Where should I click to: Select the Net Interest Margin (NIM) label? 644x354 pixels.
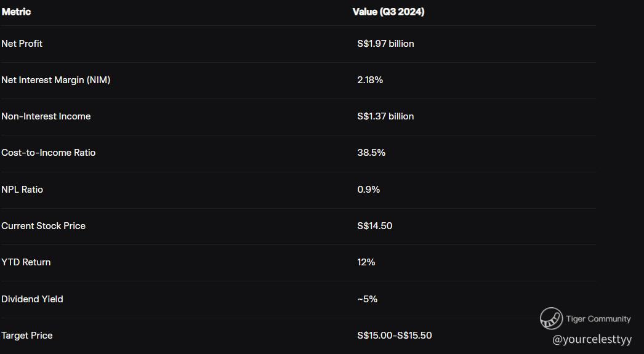[55, 80]
